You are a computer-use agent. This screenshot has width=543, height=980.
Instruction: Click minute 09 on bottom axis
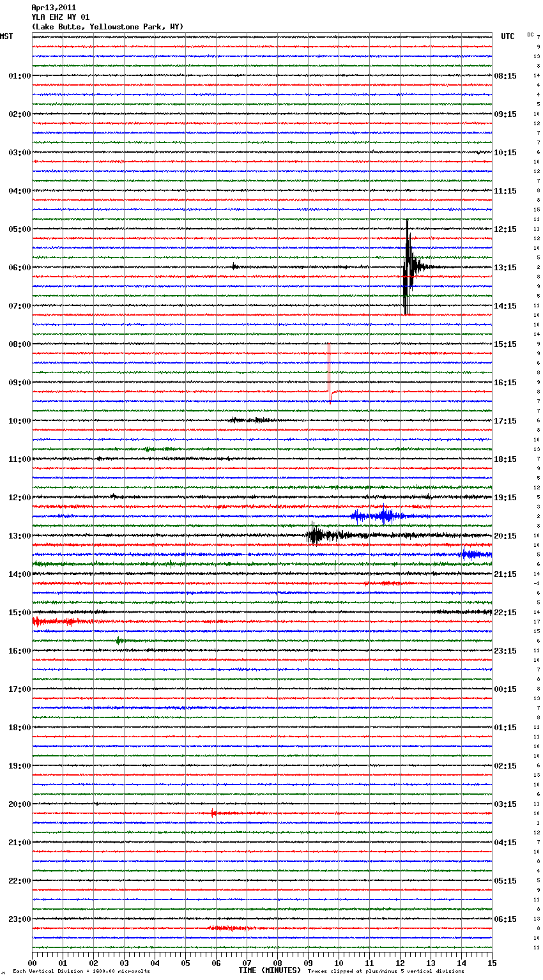(309, 963)
